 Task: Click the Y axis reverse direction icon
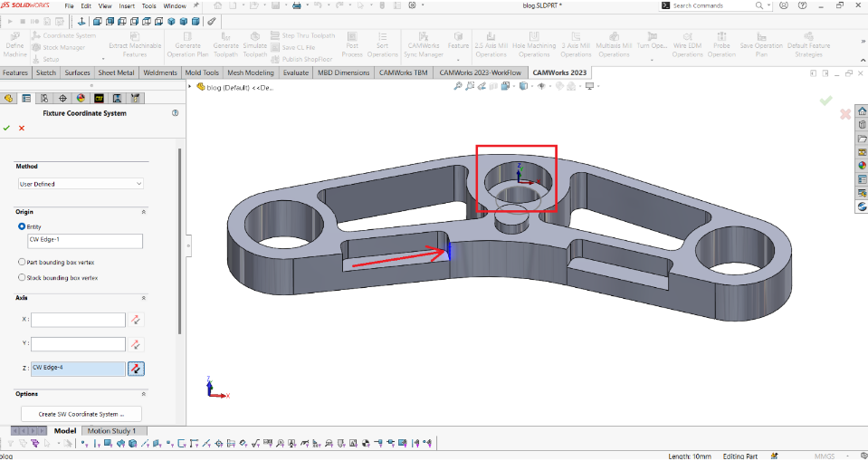[135, 344]
